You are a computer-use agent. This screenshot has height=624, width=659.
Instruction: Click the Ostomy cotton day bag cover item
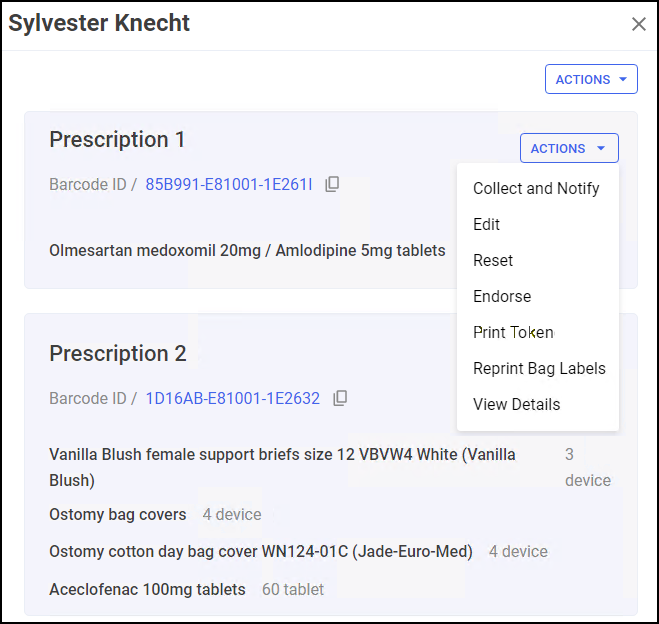260,551
